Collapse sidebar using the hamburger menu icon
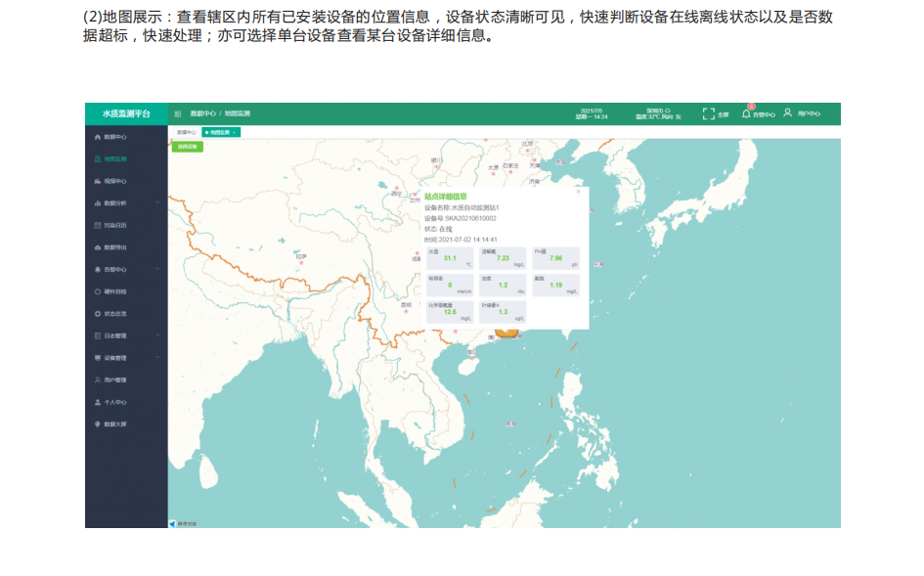 (x=178, y=114)
